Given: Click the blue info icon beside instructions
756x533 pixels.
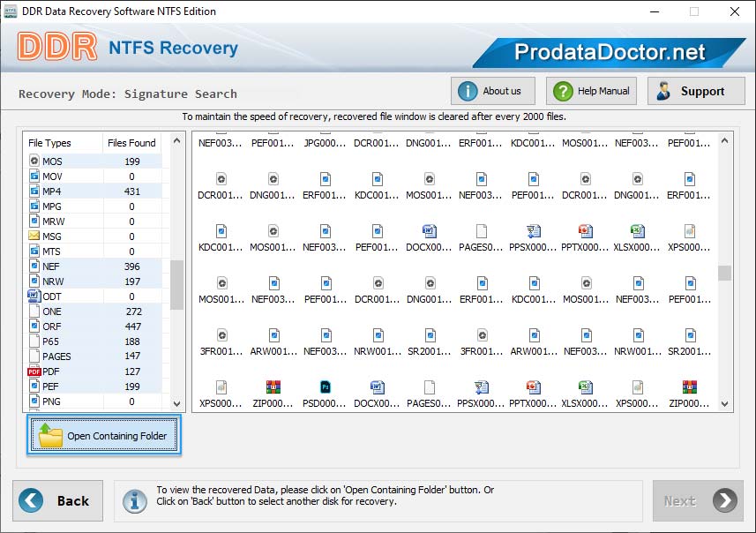Looking at the screenshot, I should coord(134,501).
